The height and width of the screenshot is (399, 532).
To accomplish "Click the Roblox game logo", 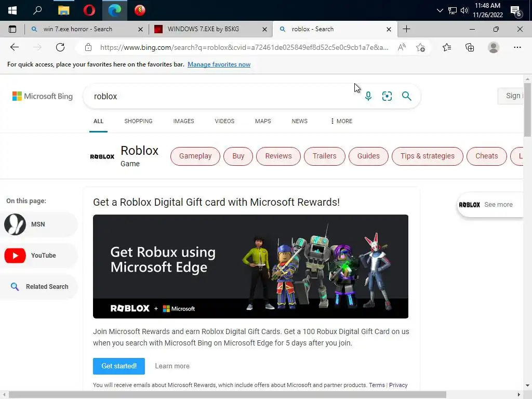I will click(x=102, y=156).
